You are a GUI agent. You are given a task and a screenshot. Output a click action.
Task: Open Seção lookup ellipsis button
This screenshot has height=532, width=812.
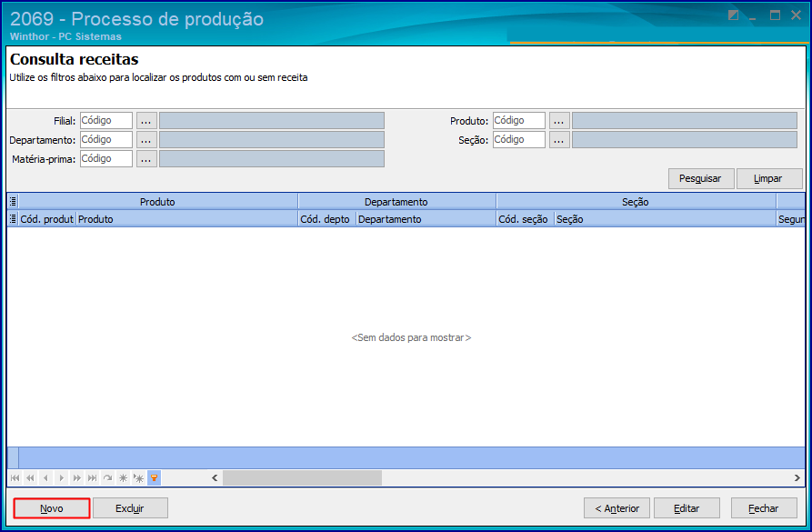(x=559, y=140)
